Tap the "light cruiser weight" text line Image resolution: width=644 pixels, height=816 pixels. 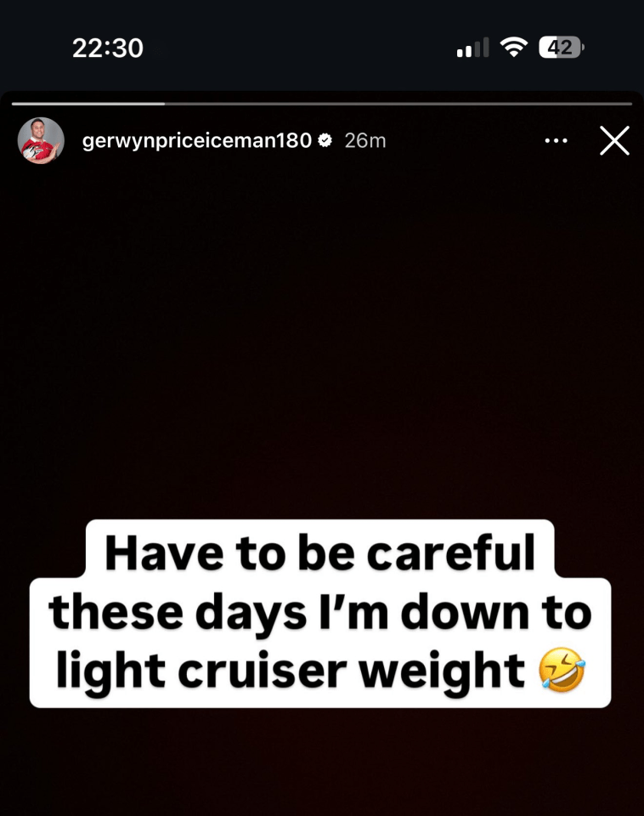[291, 671]
